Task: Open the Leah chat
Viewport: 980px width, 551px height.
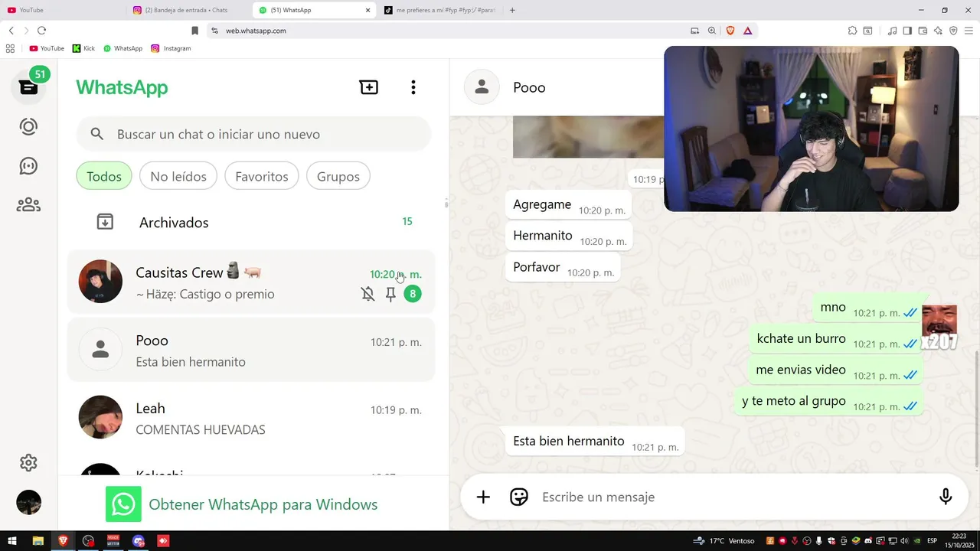Action: tap(251, 418)
